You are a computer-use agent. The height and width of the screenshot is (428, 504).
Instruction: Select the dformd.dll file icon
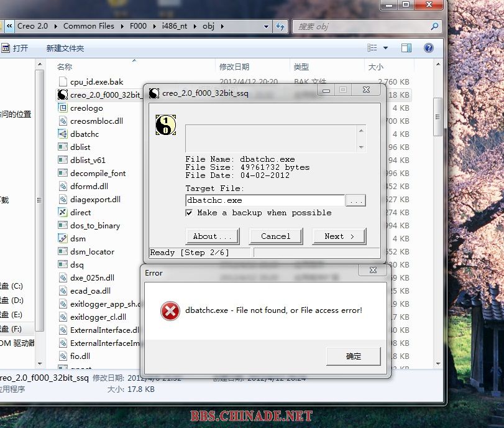coord(63,186)
